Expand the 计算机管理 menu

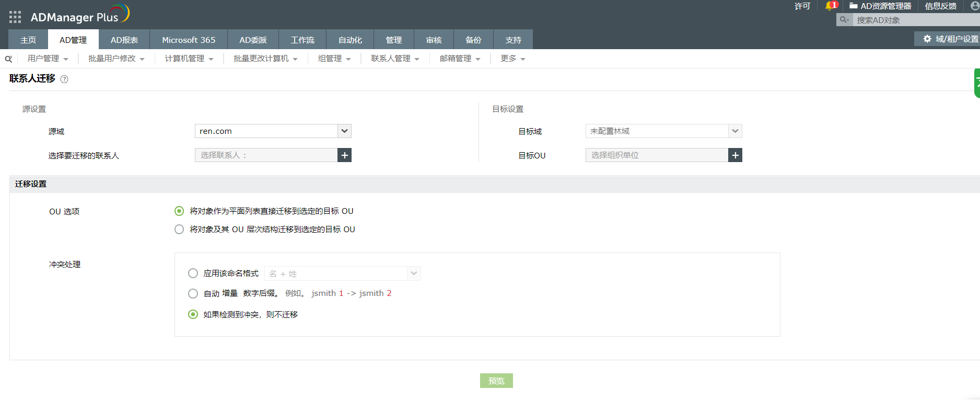tap(189, 59)
